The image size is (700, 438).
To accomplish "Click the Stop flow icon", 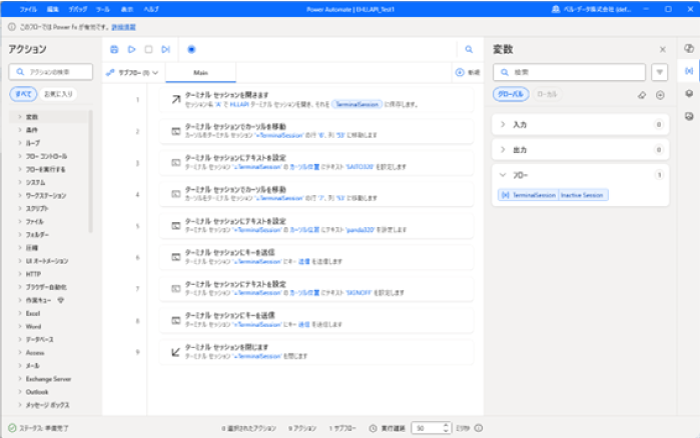I will (148, 49).
